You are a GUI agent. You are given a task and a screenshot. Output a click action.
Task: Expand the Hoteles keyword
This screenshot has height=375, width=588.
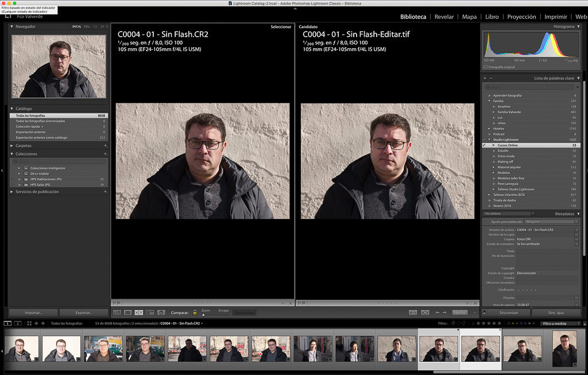pyautogui.click(x=489, y=129)
